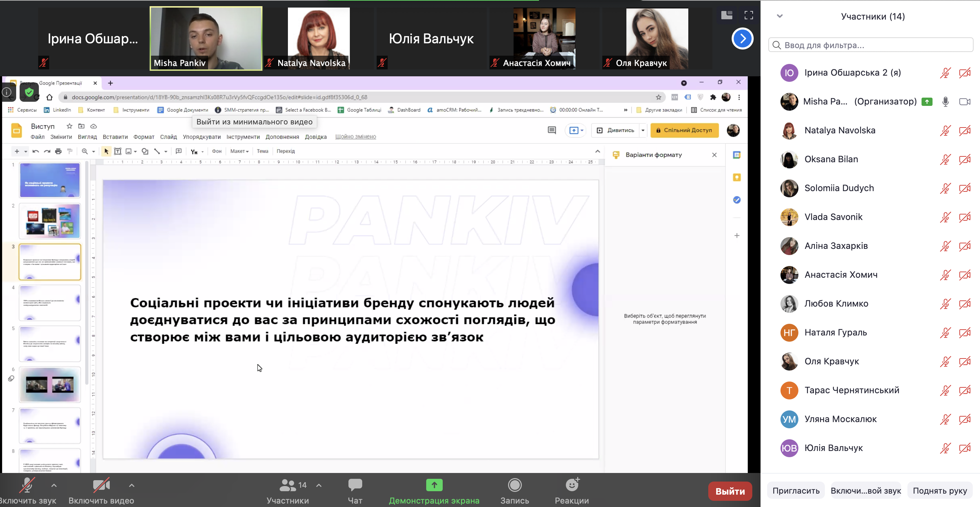Expand video options arrow next to Включить видео
980x507 pixels.
tap(132, 485)
